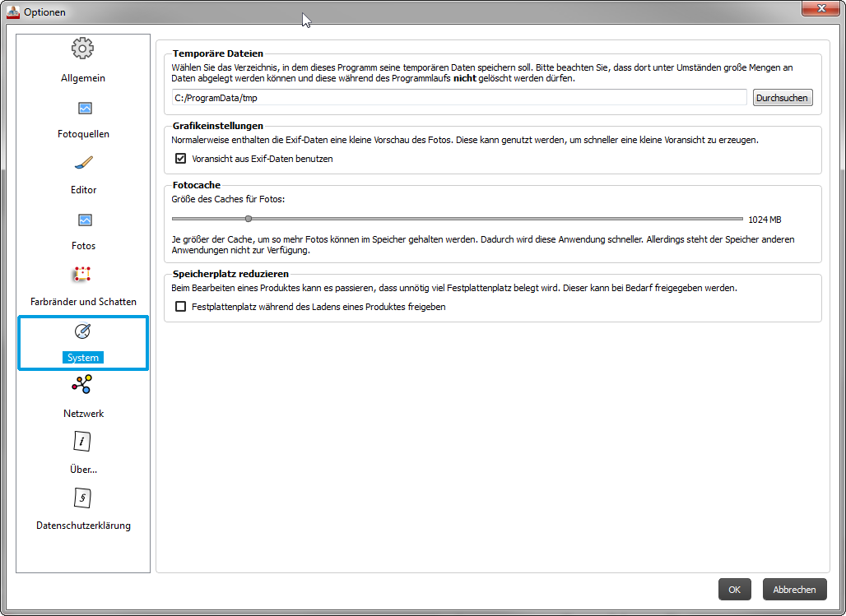Open the Netzwerk nodes icon
Viewport: 846px width, 616px height.
[82, 385]
